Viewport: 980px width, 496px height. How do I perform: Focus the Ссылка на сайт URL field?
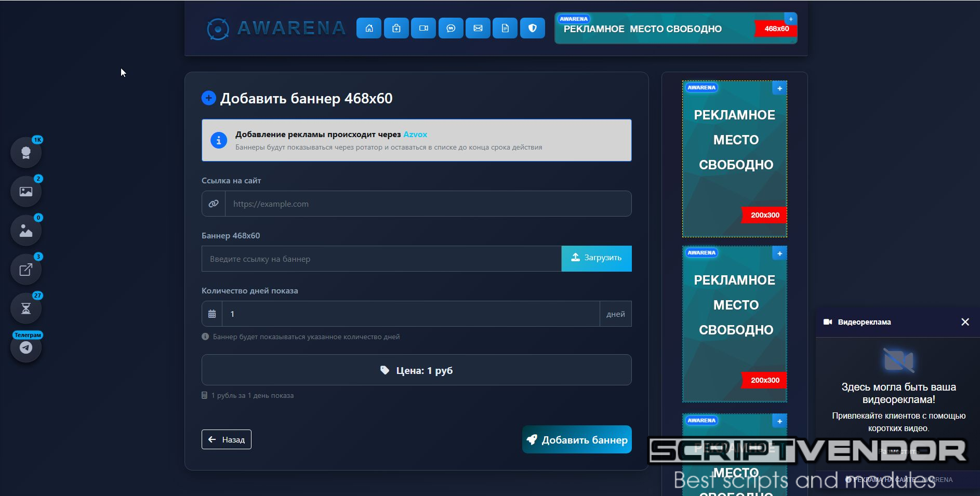tap(427, 204)
